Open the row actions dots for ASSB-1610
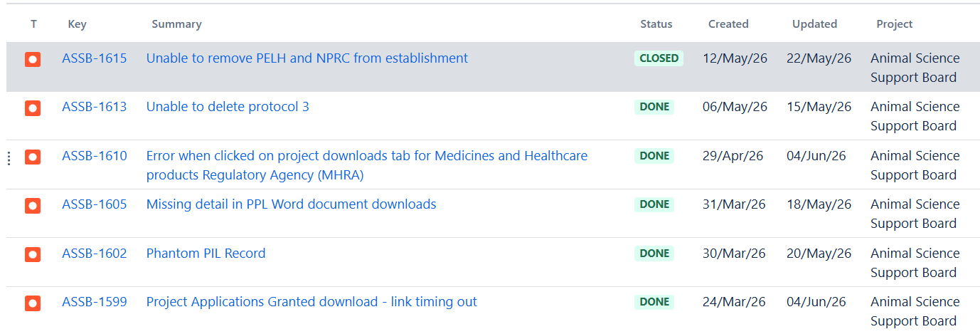 click(9, 158)
